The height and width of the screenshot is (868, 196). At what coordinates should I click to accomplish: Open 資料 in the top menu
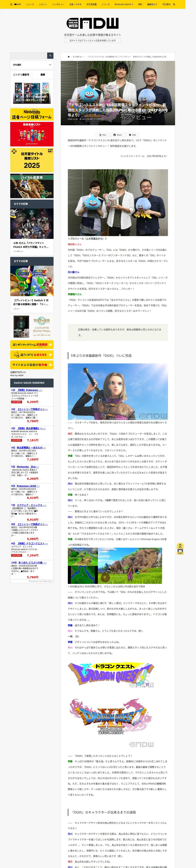[x=140, y=4]
